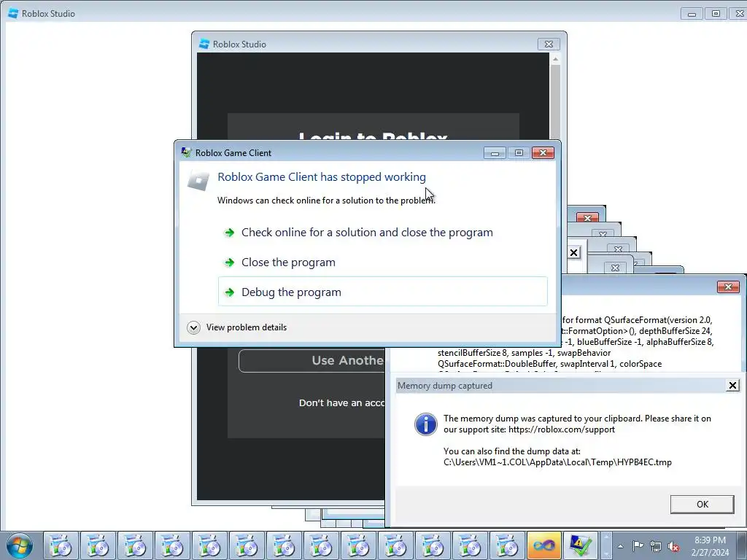Close the Memory dump captured dialog
The height and width of the screenshot is (560, 747).
[732, 385]
